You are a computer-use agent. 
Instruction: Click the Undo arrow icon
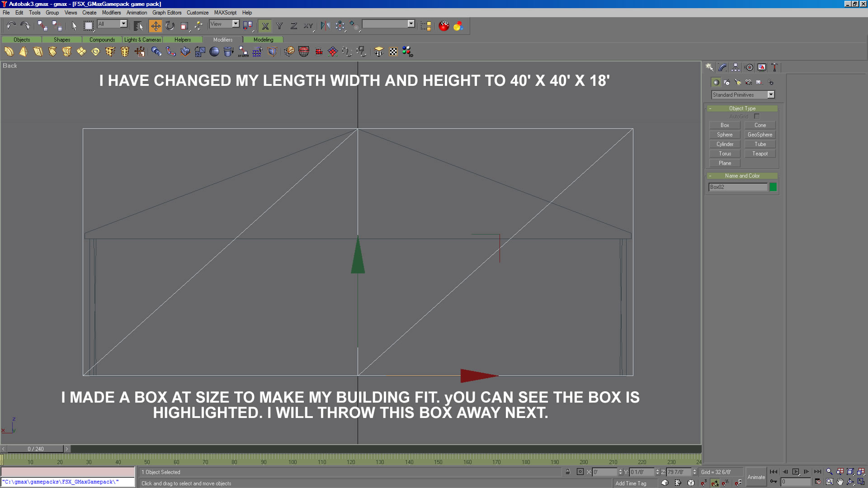click(x=11, y=26)
